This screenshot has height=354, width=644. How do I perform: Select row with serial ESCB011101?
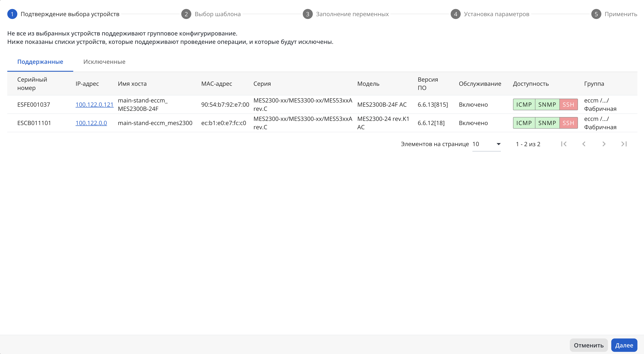322,123
